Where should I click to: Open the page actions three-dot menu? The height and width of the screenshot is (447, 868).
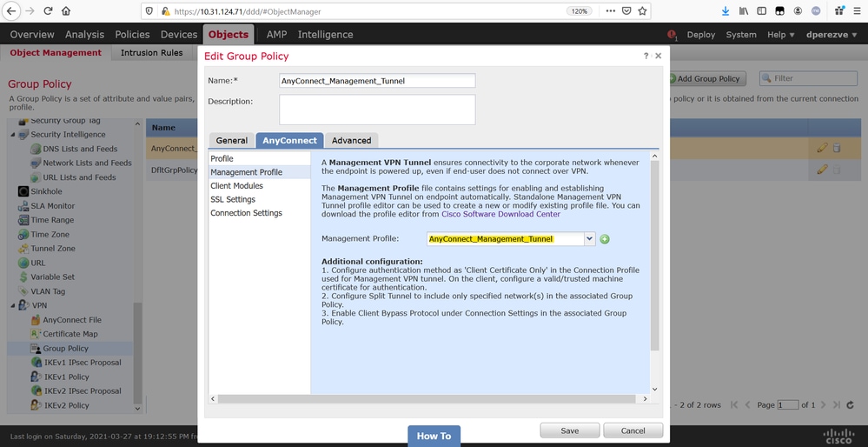[x=610, y=11]
